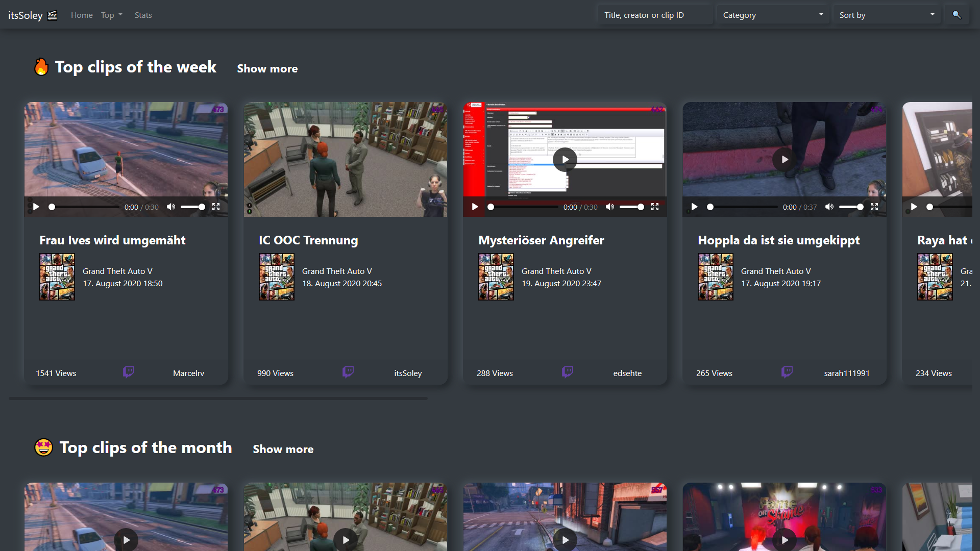Show more top clips of the month

[283, 449]
